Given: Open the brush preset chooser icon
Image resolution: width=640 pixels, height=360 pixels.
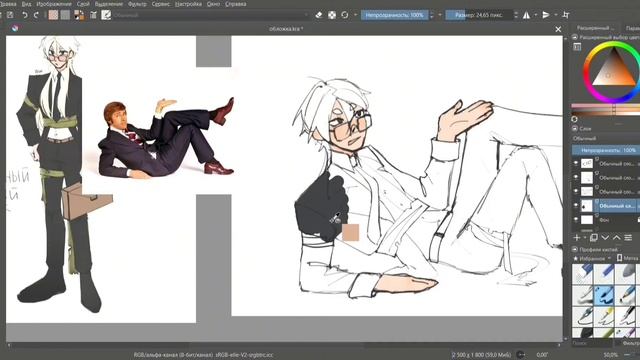Looking at the screenshot, I should pos(106,15).
